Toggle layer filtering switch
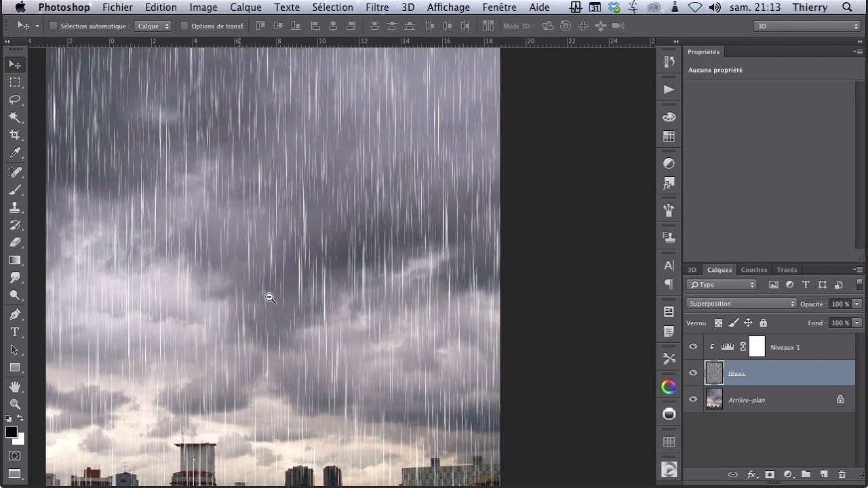This screenshot has width=868, height=488. pyautogui.click(x=860, y=285)
